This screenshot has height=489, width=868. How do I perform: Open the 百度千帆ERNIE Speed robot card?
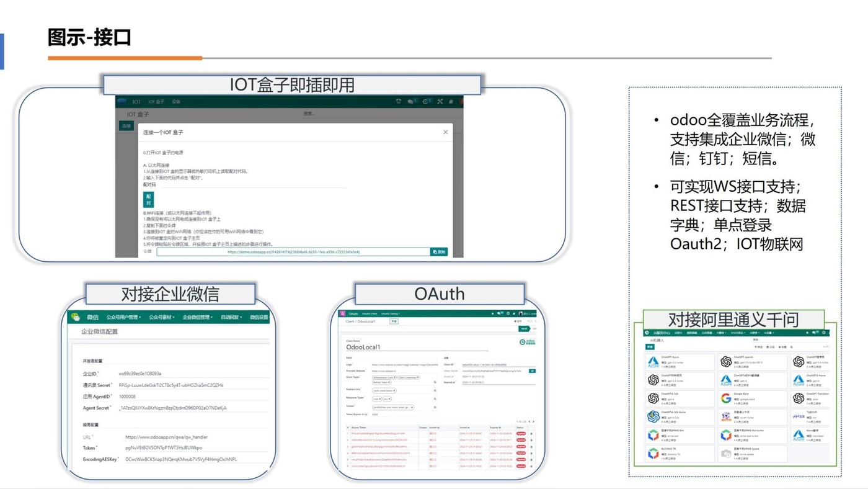click(x=752, y=454)
